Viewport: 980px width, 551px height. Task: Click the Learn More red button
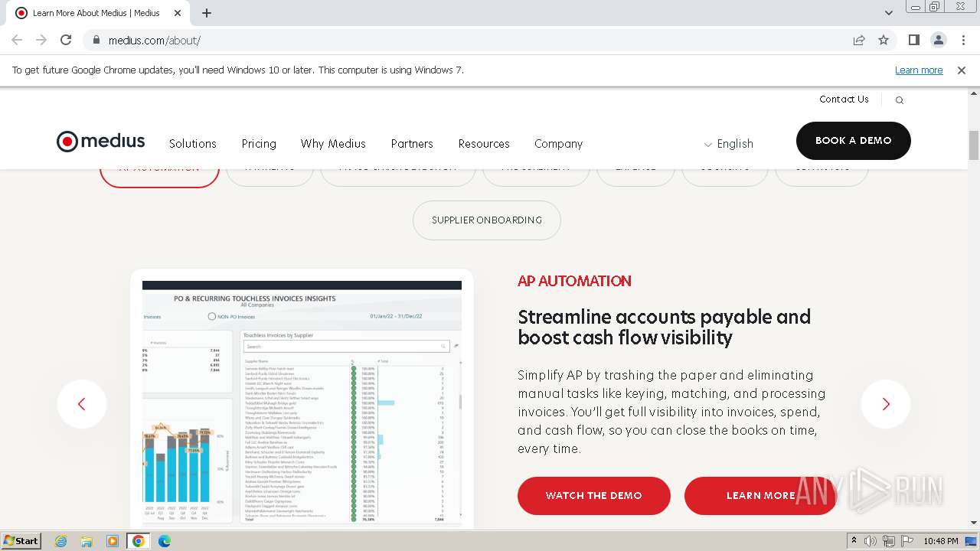click(761, 496)
